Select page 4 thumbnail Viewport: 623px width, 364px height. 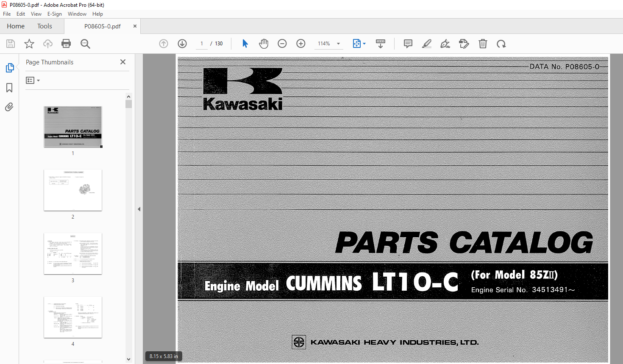pos(73,317)
